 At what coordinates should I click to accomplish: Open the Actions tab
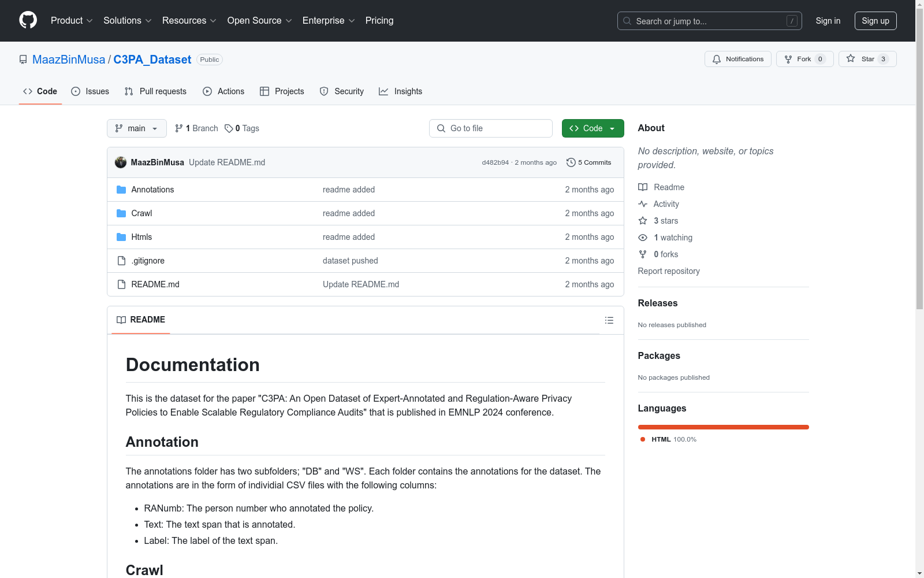click(223, 91)
